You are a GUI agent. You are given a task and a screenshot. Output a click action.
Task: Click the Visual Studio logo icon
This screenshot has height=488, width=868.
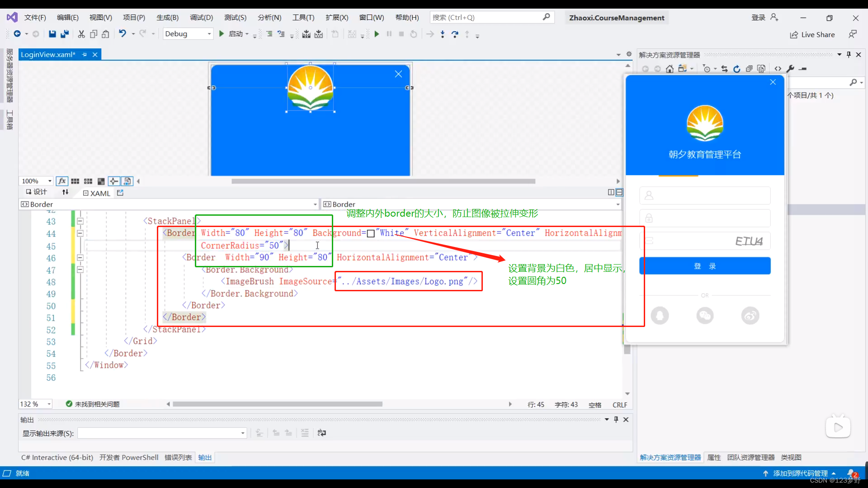tap(12, 17)
